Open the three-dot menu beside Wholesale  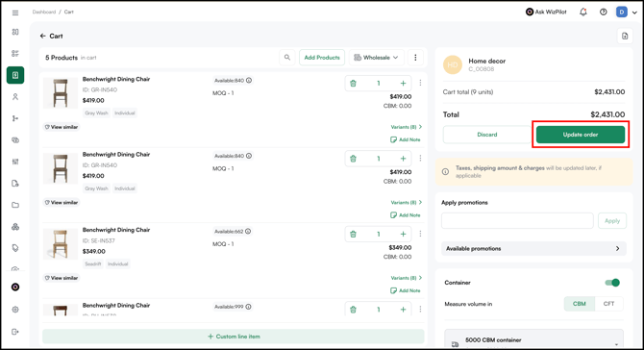coord(415,58)
